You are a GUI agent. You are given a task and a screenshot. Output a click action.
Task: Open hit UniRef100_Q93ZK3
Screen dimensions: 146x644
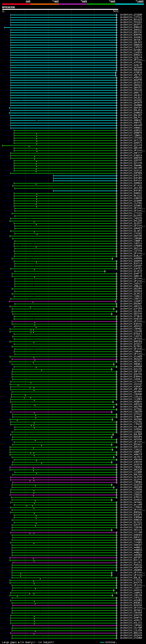(x=131, y=82)
